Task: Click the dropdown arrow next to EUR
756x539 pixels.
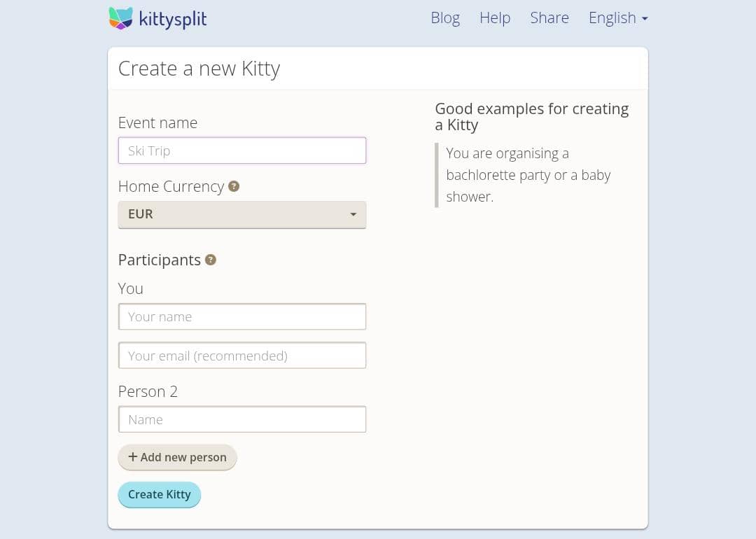Action: point(353,214)
